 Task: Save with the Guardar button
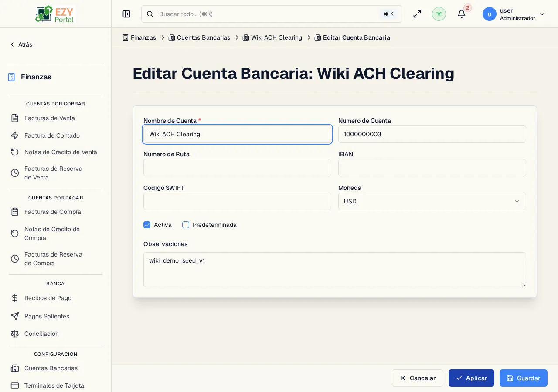click(x=524, y=378)
